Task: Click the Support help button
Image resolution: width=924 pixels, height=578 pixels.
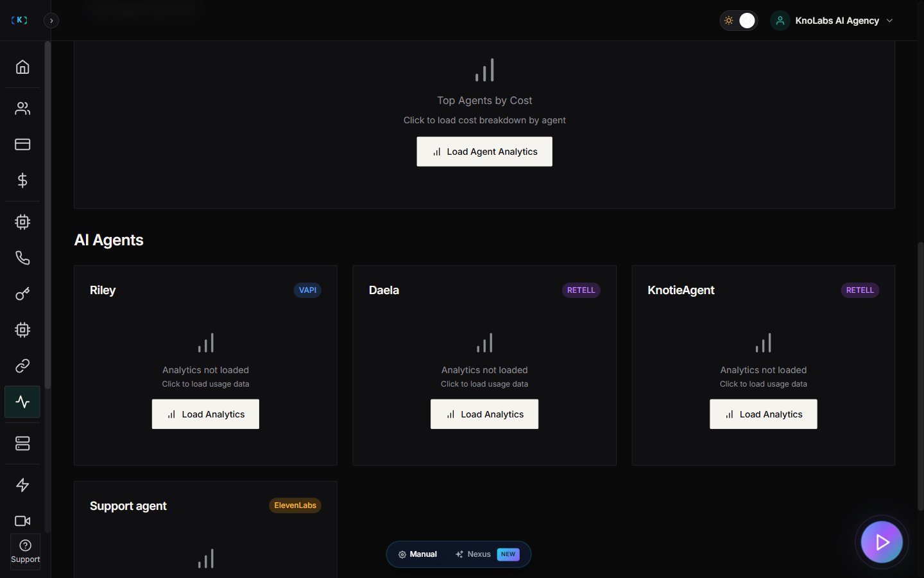Action: (x=25, y=552)
